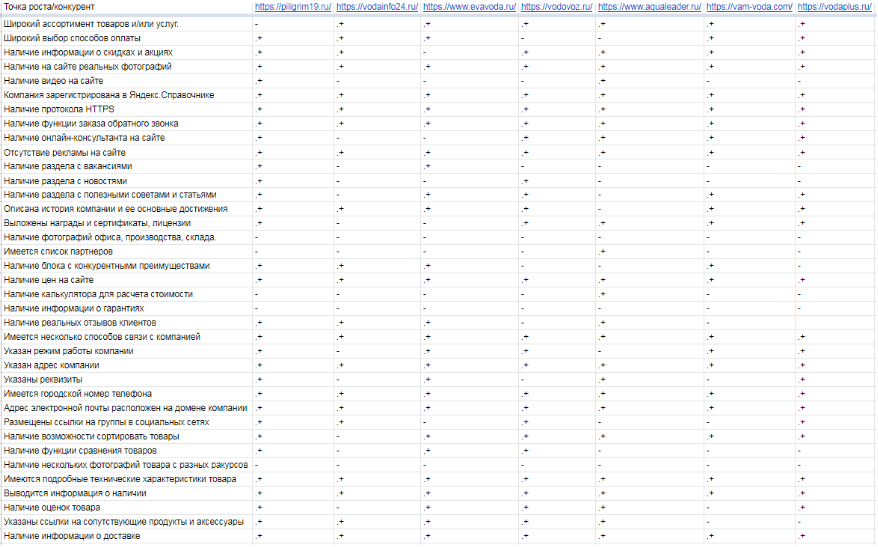Click the 'Наличие информации о доставке' cell
This screenshot has width=878, height=547.
pos(72,537)
